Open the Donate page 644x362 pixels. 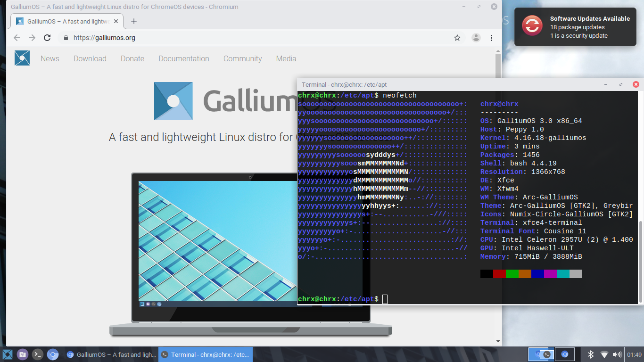pyautogui.click(x=132, y=58)
